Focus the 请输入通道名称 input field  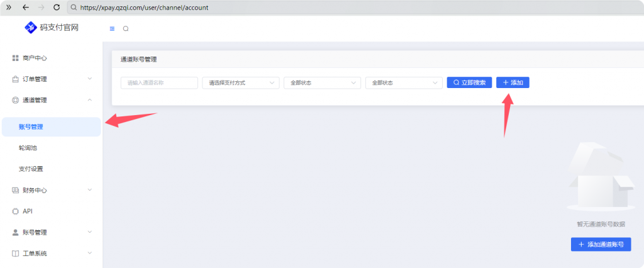[x=159, y=82]
